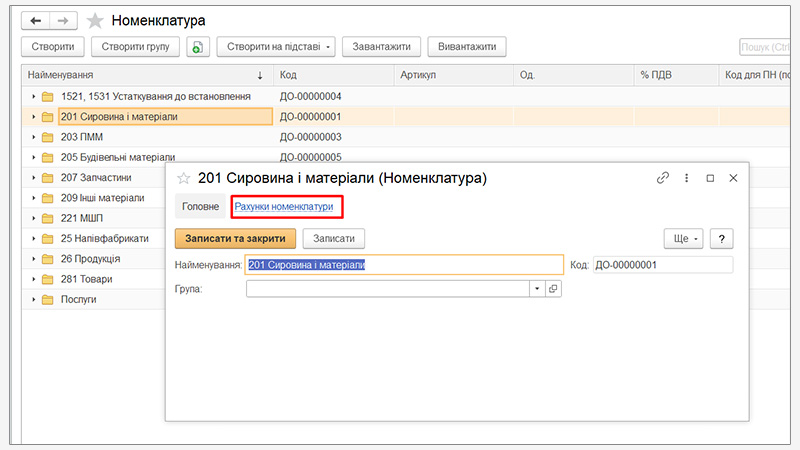Star the Номенклатура list as favorite

95,21
